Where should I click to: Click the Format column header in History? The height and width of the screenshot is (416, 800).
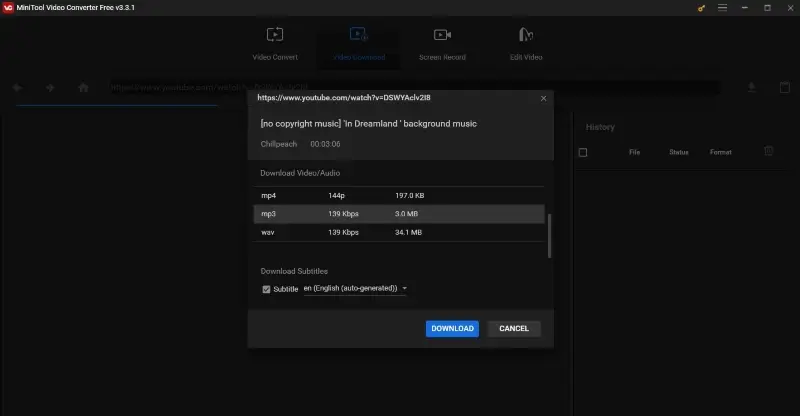[720, 152]
